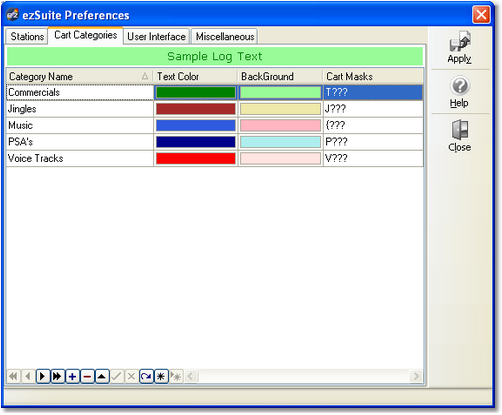This screenshot has width=502, height=415.
Task: Pick Commercials green text color swatch
Action: tap(196, 92)
